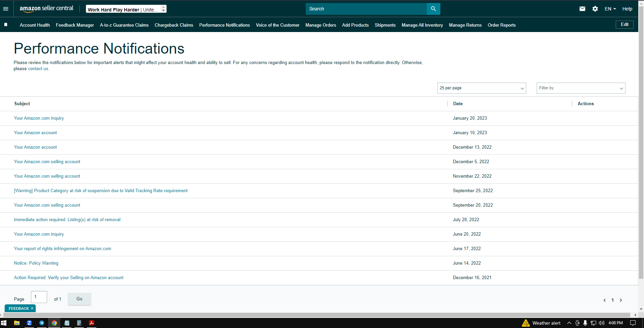Open Calculator from the taskbar
This screenshot has width=644, height=328.
[x=79, y=323]
